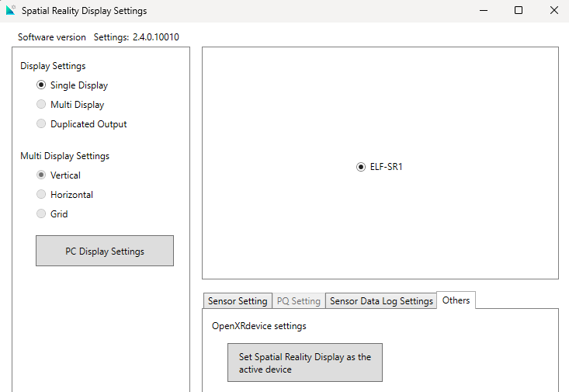Click the version text 'Settings: 2.4.0.10010'
The image size is (569, 392).
(x=136, y=37)
